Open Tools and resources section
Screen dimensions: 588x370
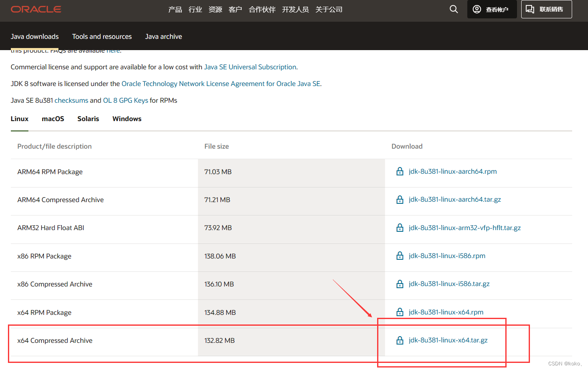[102, 36]
